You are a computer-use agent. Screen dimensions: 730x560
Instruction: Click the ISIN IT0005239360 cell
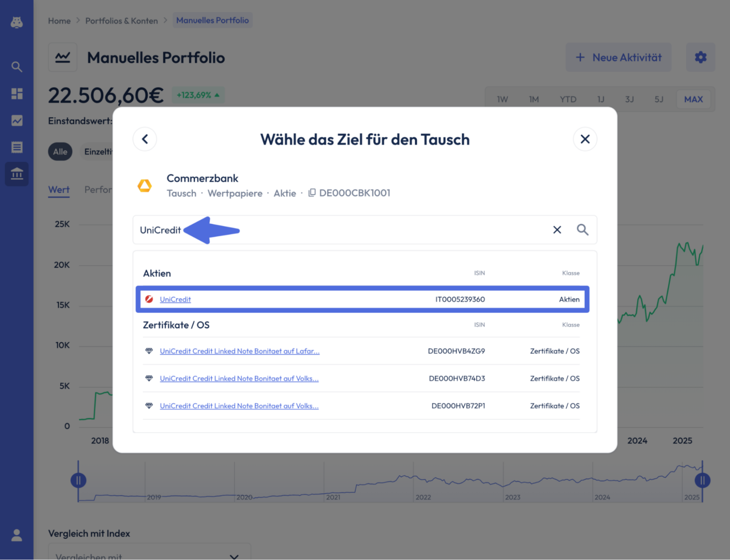tap(460, 299)
